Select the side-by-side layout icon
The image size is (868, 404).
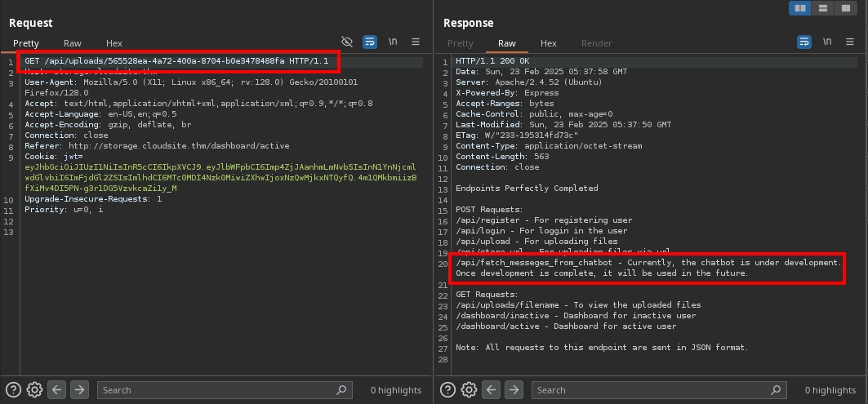800,7
